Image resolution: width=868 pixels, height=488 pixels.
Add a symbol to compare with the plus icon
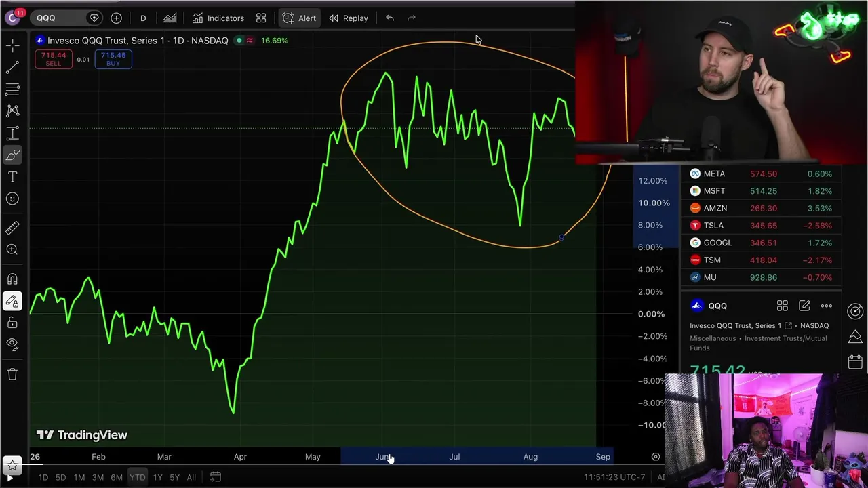click(x=116, y=18)
